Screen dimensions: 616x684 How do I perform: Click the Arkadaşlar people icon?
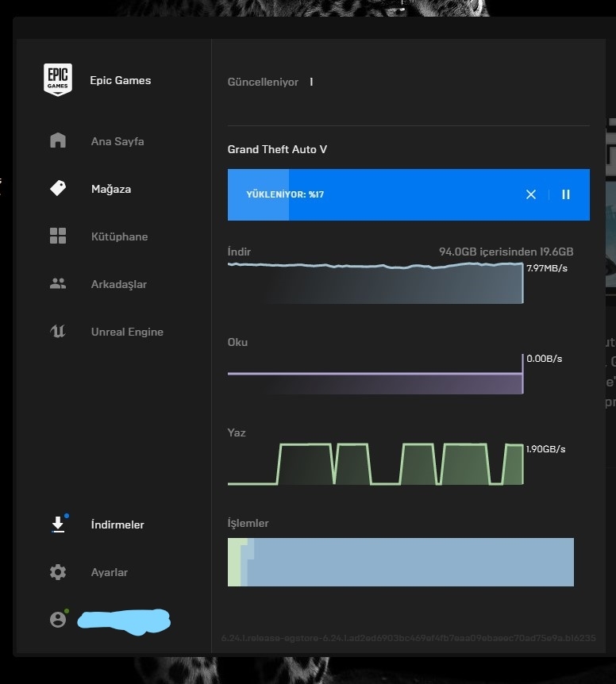click(58, 283)
